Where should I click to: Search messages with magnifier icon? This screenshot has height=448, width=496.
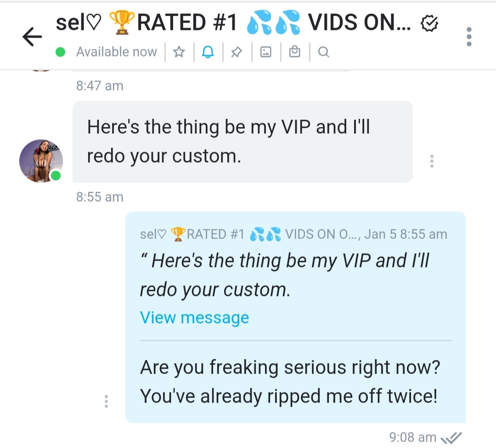(x=323, y=51)
